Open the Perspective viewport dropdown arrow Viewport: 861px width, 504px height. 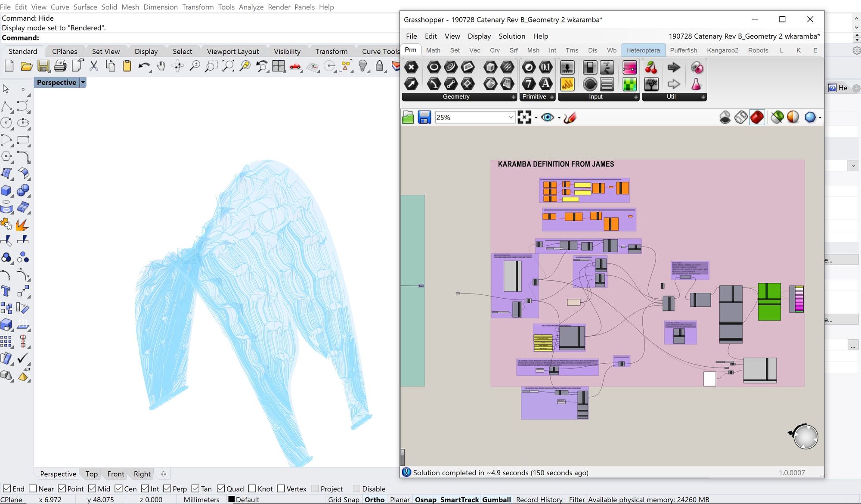(x=83, y=82)
